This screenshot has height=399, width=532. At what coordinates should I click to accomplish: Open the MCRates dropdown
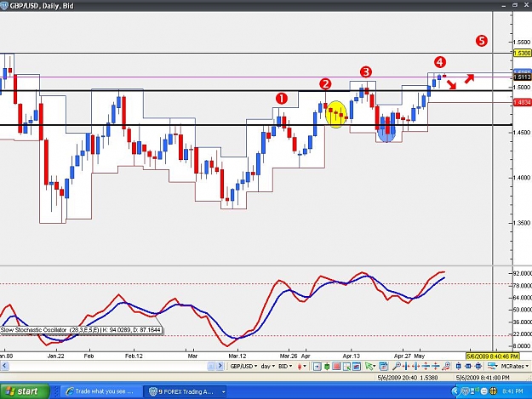point(515,366)
